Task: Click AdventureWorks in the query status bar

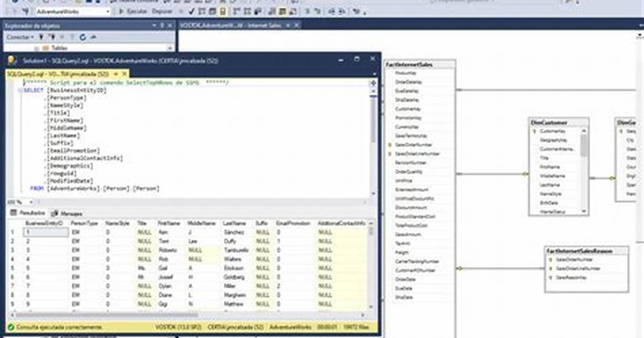Action: pyautogui.click(x=290, y=327)
